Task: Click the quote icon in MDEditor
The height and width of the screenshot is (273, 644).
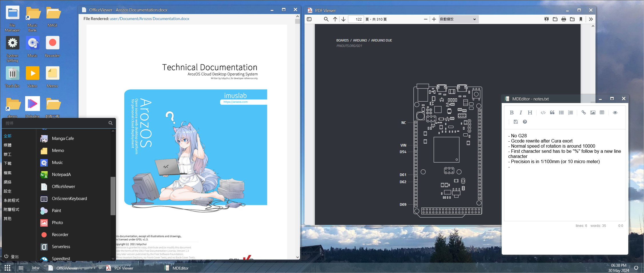Action: click(552, 113)
